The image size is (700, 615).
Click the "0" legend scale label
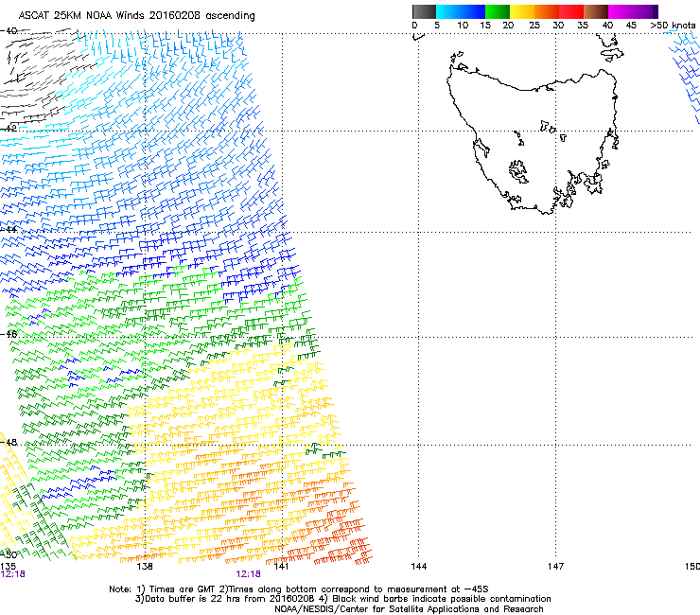414,26
